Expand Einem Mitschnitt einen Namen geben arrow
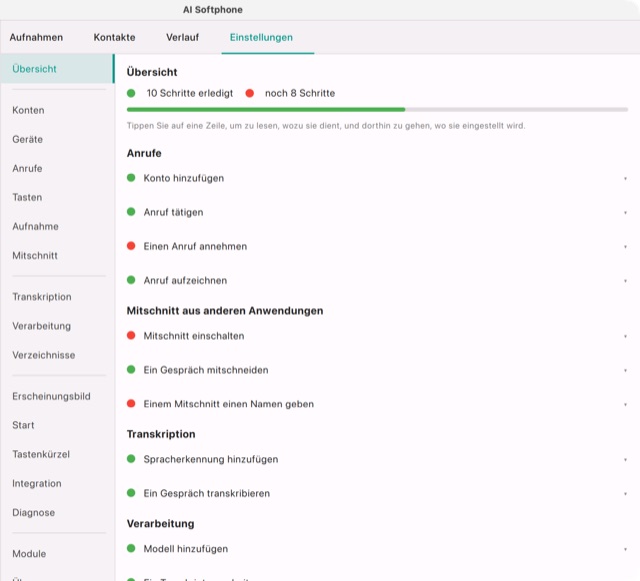The image size is (640, 581). tap(625, 405)
